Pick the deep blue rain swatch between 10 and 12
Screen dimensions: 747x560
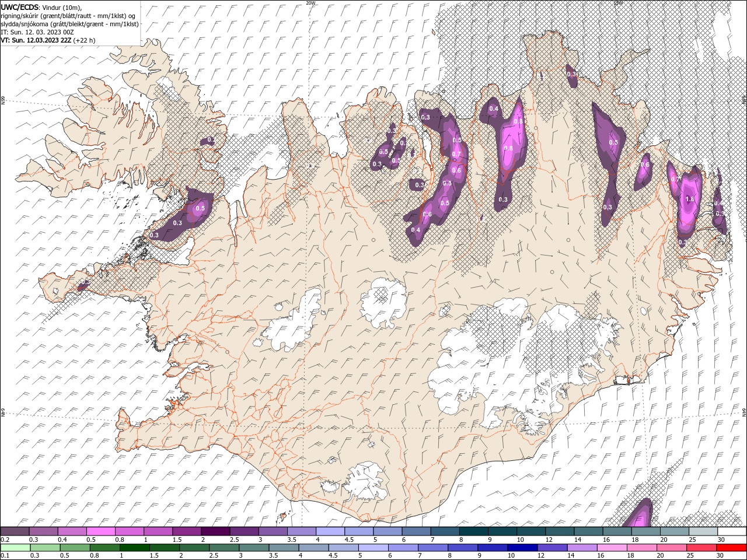(522, 548)
